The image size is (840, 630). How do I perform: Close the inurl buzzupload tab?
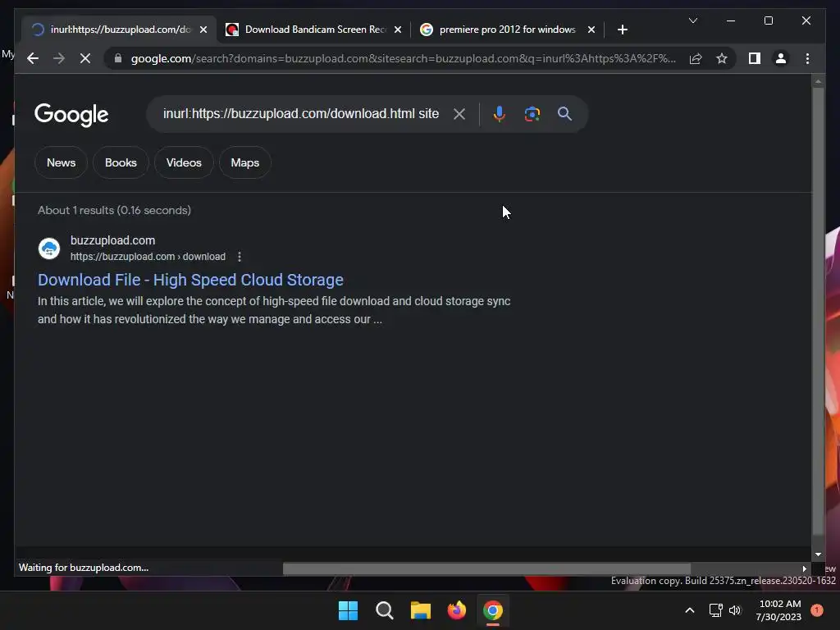(x=203, y=30)
